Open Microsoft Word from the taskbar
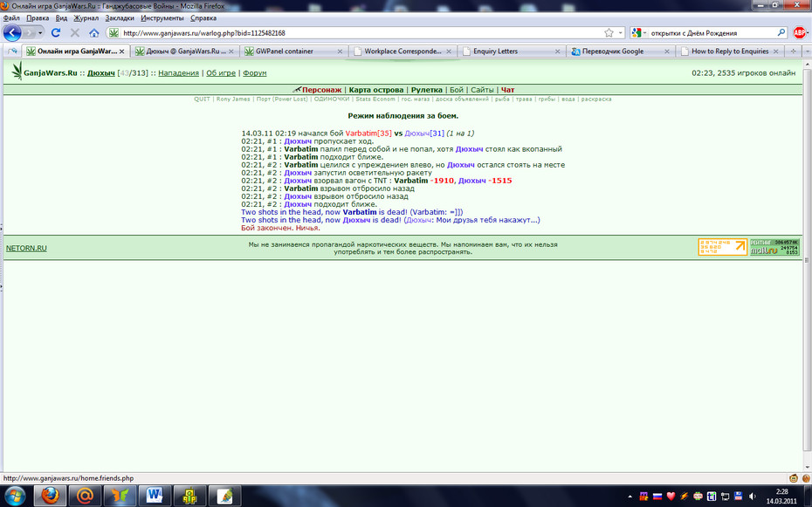812x507 pixels. click(x=155, y=496)
